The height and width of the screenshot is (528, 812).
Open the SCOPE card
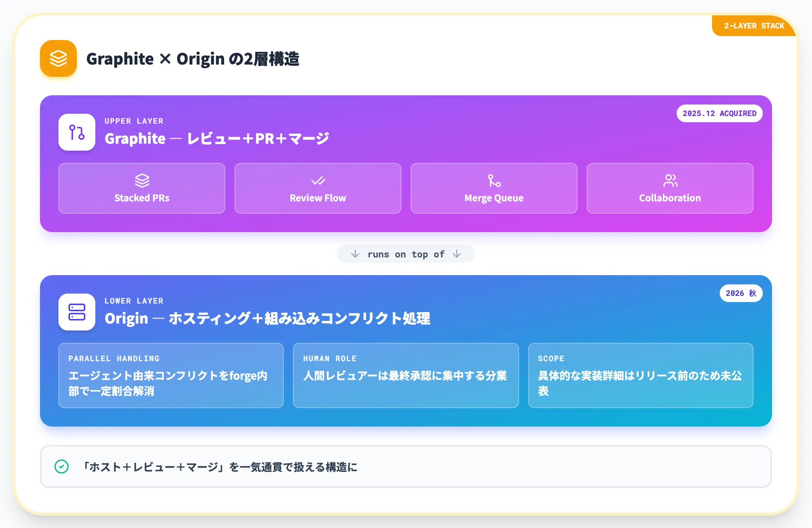tap(641, 375)
